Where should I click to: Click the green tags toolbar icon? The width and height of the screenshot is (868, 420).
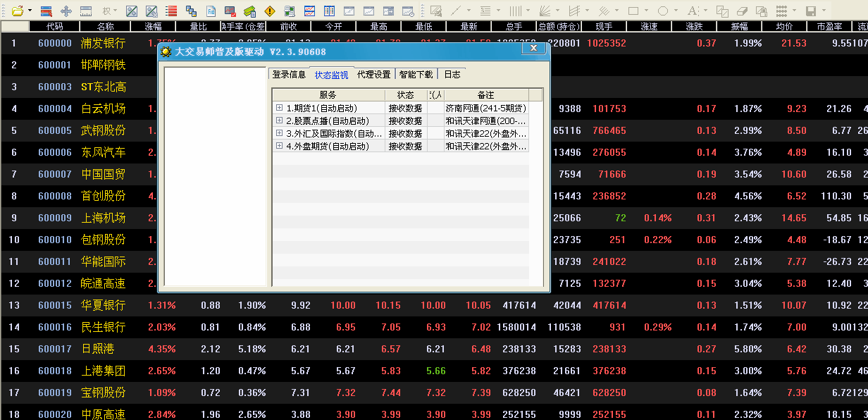(249, 11)
